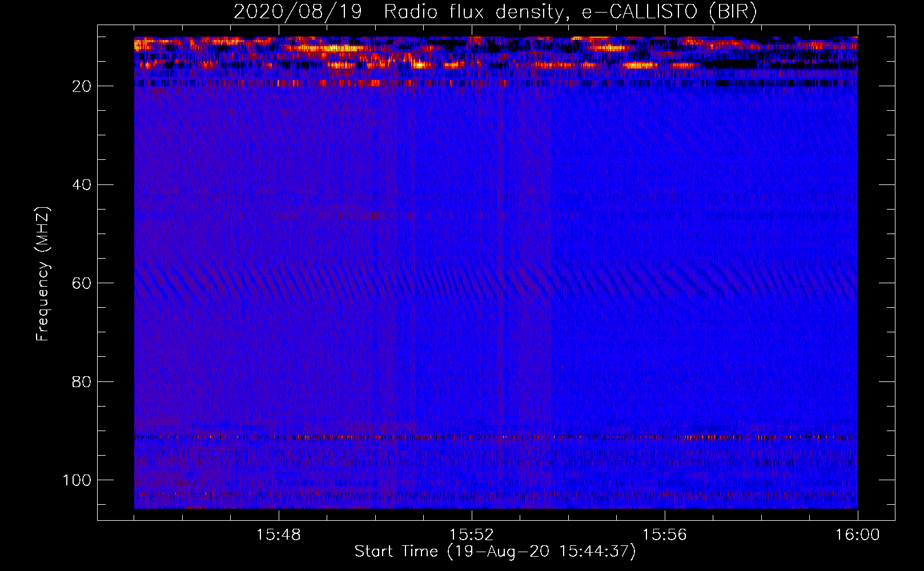The width and height of the screenshot is (924, 571).
Task: Click the 15:48 time tick label
Action: 279,535
